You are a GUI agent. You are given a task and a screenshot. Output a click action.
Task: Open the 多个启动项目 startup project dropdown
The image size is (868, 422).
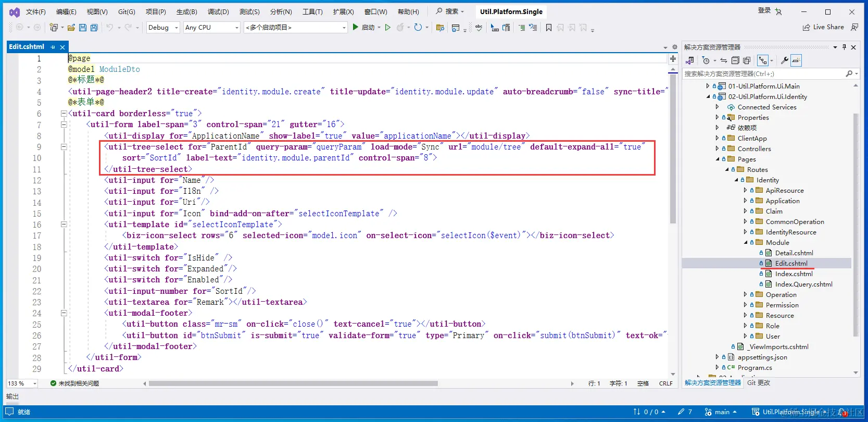tap(295, 27)
